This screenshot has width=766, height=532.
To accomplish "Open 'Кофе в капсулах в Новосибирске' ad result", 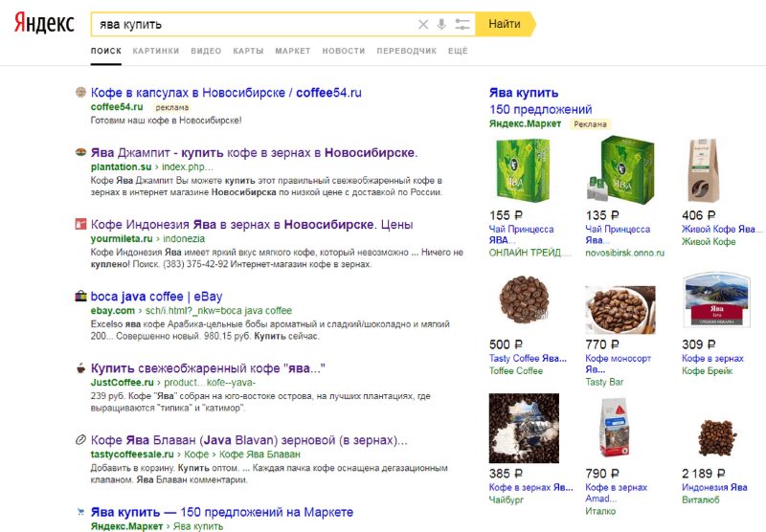I will click(x=226, y=92).
